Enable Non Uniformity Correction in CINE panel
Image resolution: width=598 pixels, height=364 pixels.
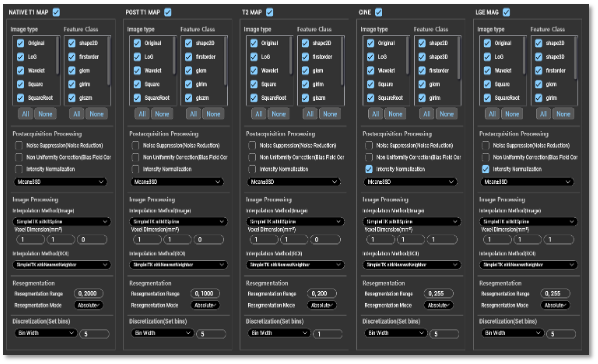pyautogui.click(x=369, y=157)
